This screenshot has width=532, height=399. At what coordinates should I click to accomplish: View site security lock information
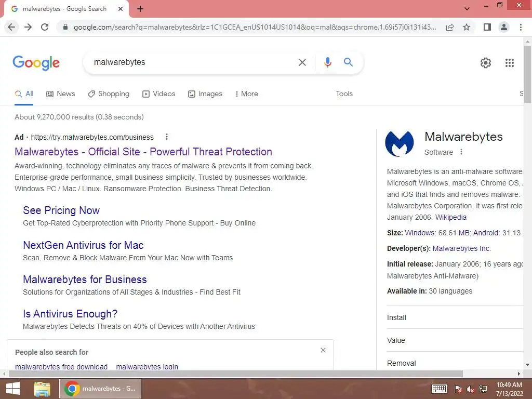coord(65,27)
